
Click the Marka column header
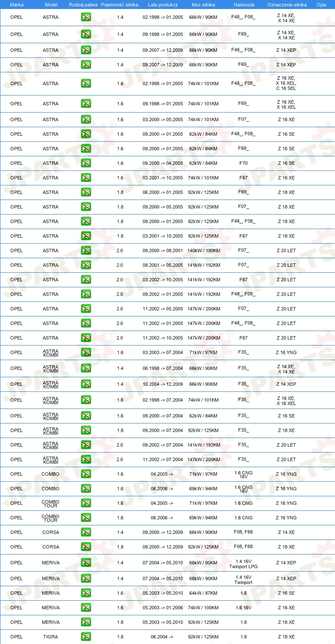point(17,5)
